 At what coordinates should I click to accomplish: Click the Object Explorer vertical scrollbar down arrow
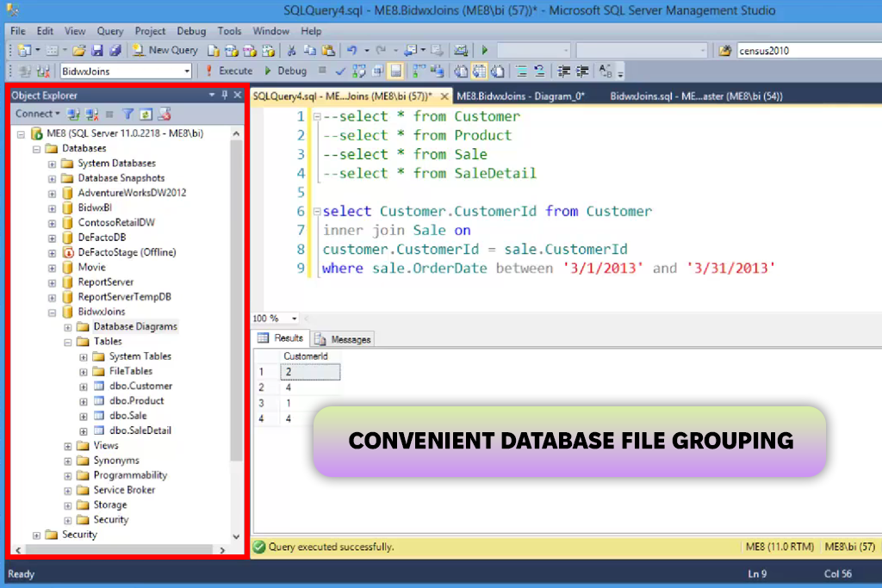(x=236, y=537)
